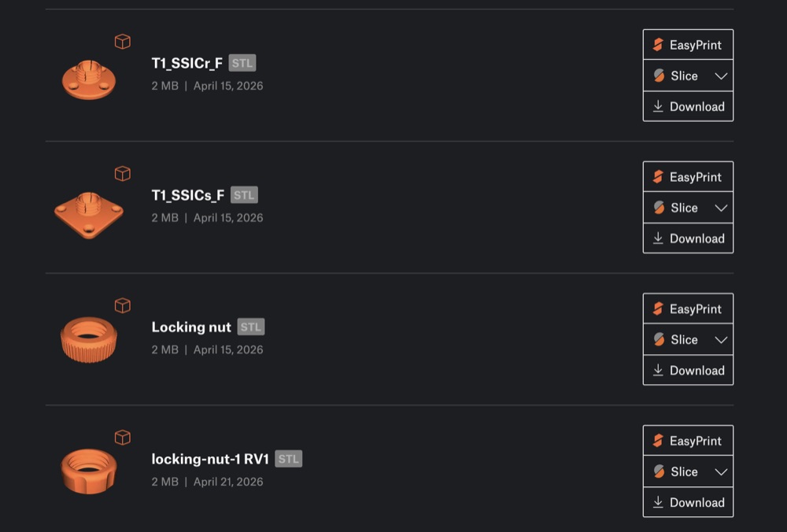Download the T1_SSICr_F STL file
This screenshot has height=532, width=787.
688,106
